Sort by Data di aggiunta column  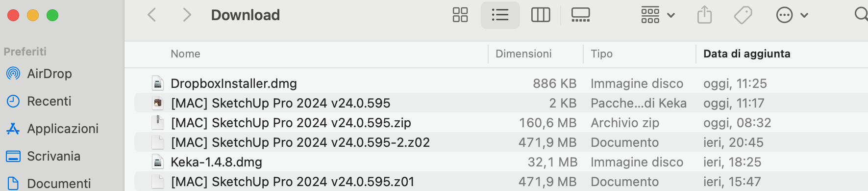click(x=746, y=54)
